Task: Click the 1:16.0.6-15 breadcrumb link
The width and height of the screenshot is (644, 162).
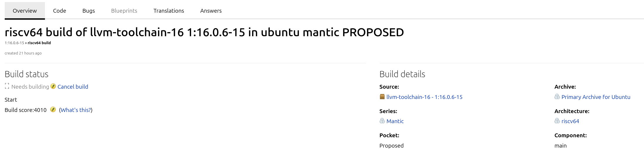Action: [x=14, y=43]
